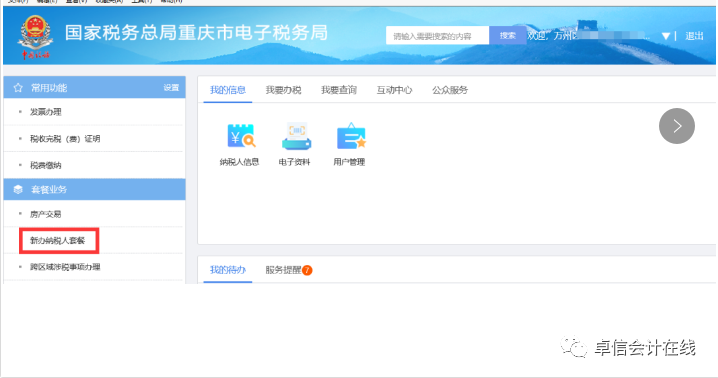Click the 国家税务总局重庆市电子税务局 title
This screenshot has width=718, height=378.
coord(196,33)
